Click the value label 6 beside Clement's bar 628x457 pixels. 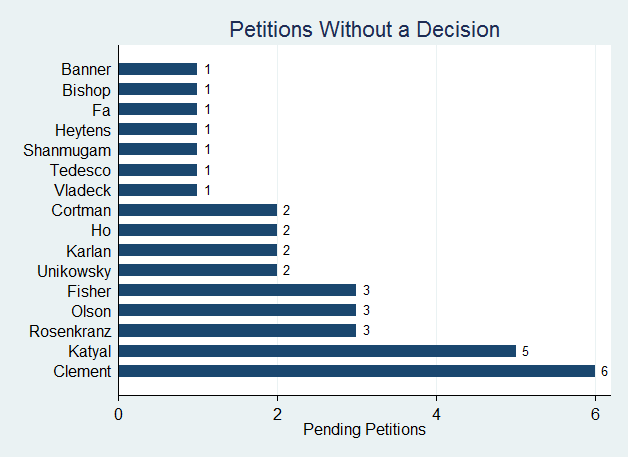(604, 371)
